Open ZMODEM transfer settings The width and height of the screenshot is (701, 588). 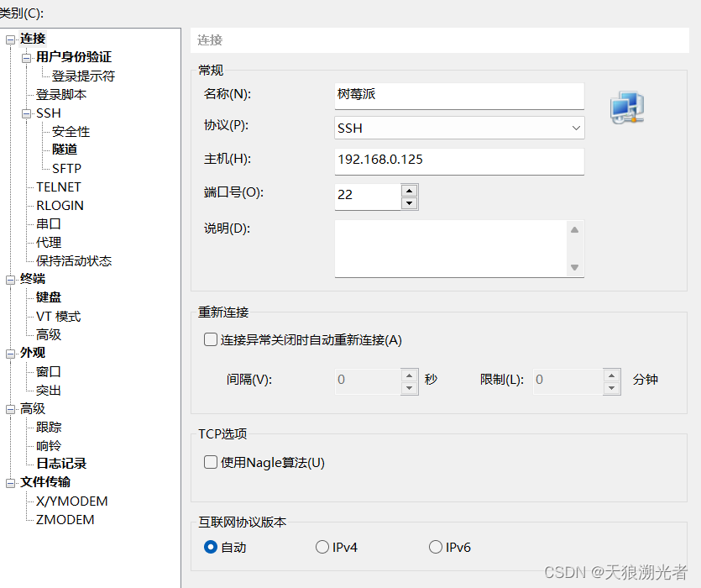(65, 519)
